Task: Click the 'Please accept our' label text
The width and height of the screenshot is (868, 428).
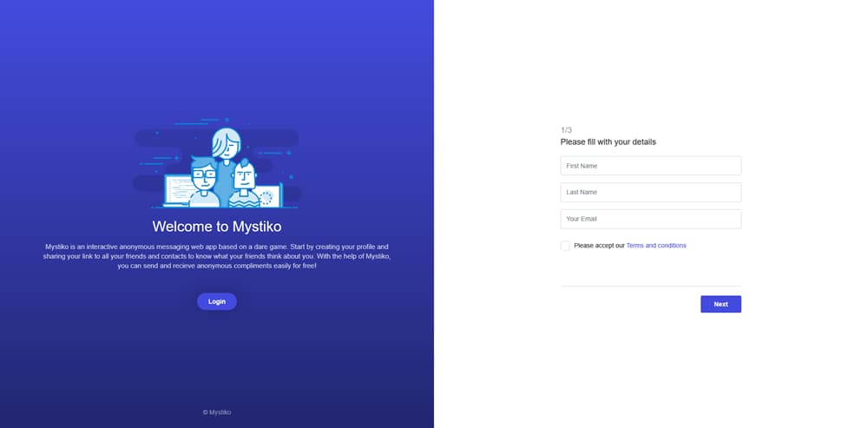Action: 599,246
